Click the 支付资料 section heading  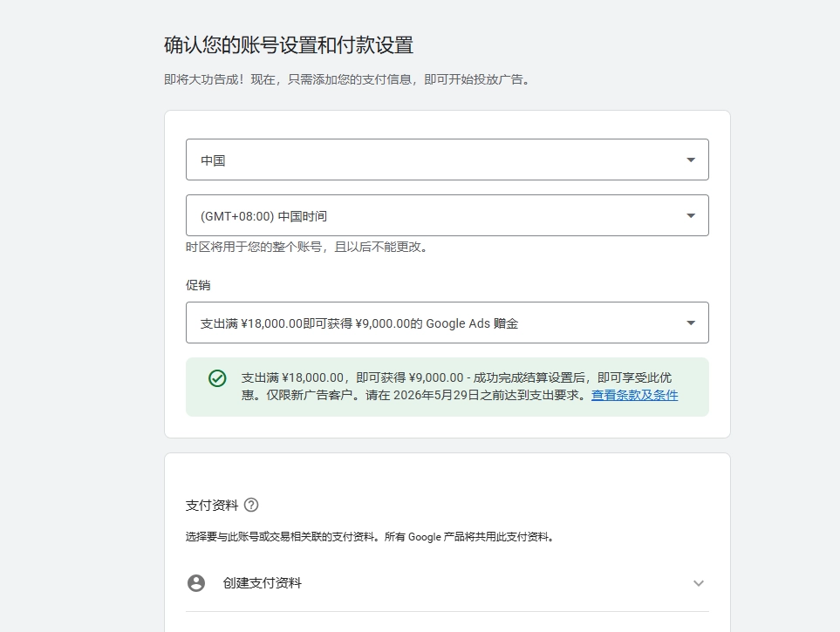[x=212, y=505]
